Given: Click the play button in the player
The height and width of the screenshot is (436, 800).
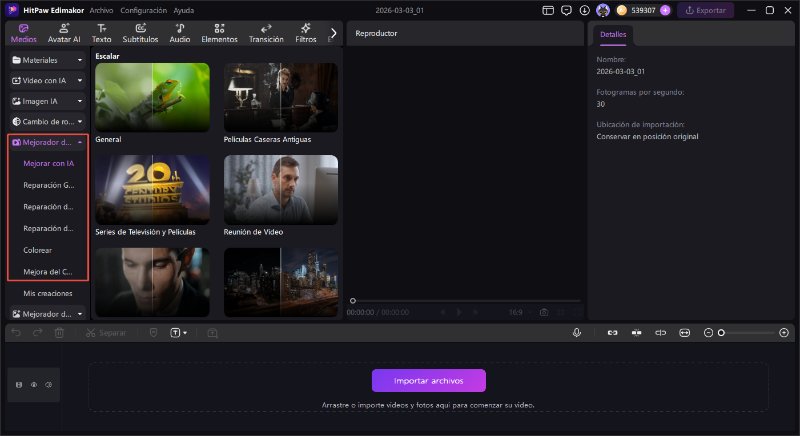Looking at the screenshot, I should [459, 312].
